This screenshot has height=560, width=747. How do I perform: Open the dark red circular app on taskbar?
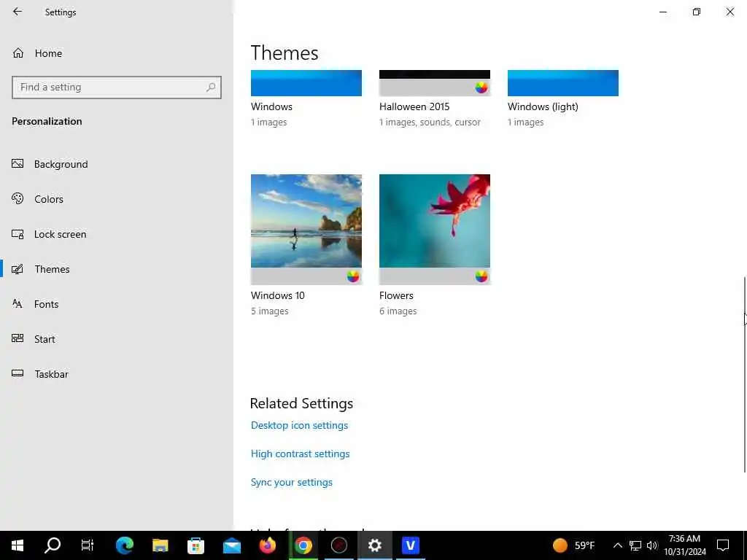pos(338,545)
